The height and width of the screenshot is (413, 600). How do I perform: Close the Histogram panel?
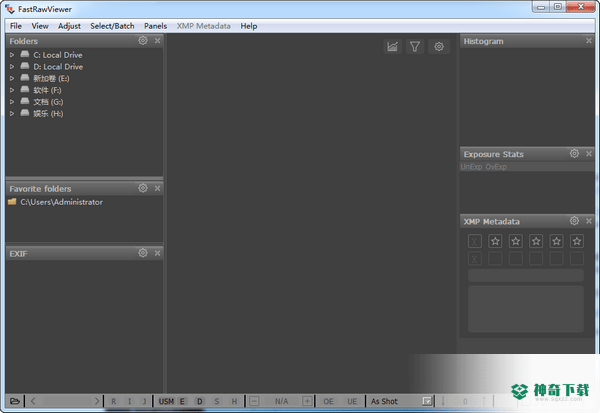click(x=589, y=41)
